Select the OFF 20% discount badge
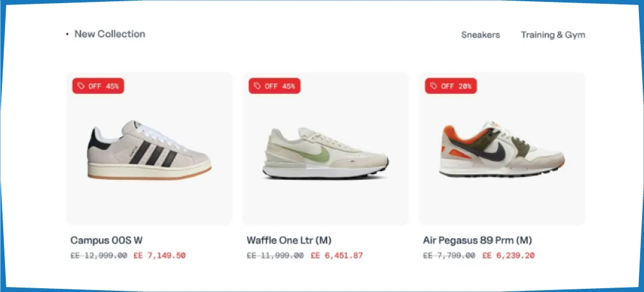The width and height of the screenshot is (644, 292). (451, 86)
